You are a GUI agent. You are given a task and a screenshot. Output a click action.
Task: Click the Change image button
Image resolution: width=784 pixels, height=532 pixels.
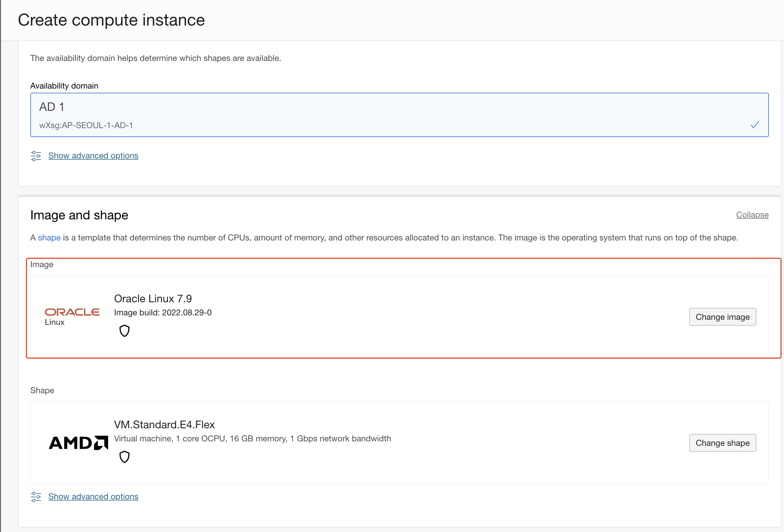[722, 317]
